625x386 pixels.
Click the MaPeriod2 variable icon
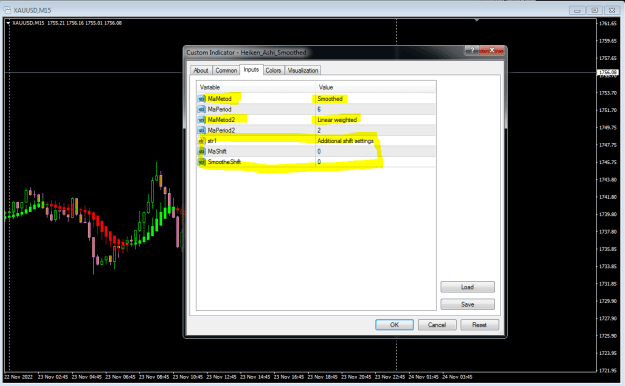(x=202, y=130)
